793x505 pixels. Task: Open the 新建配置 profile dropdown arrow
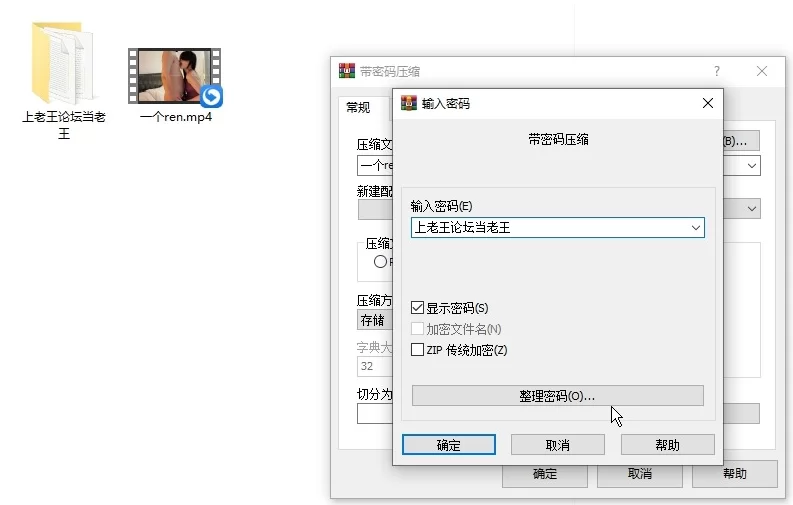point(751,209)
